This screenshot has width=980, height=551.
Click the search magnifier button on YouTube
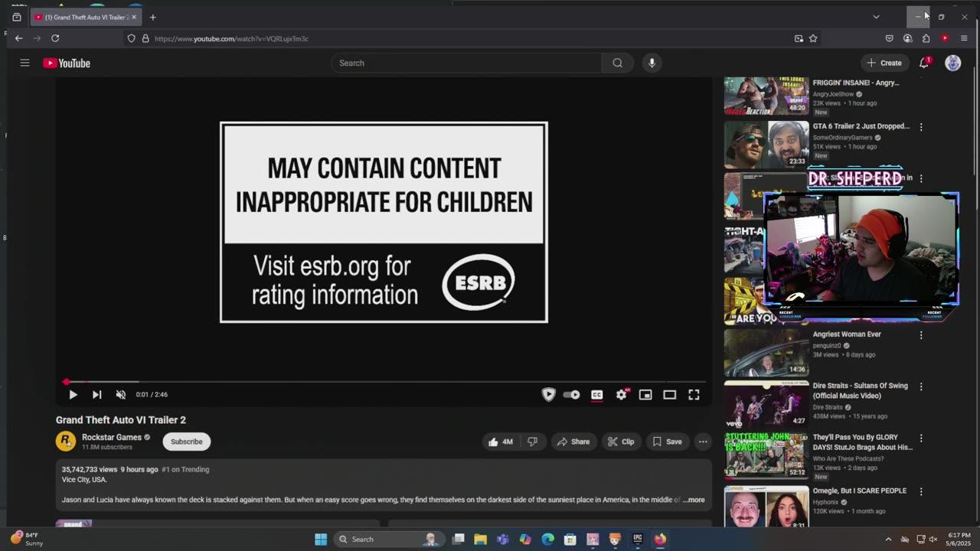coord(617,63)
